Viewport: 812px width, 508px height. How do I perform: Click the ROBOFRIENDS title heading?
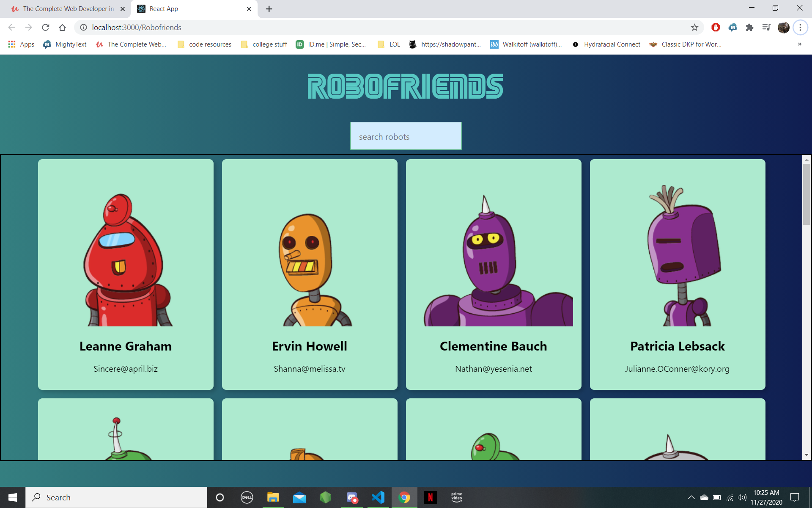tap(405, 86)
